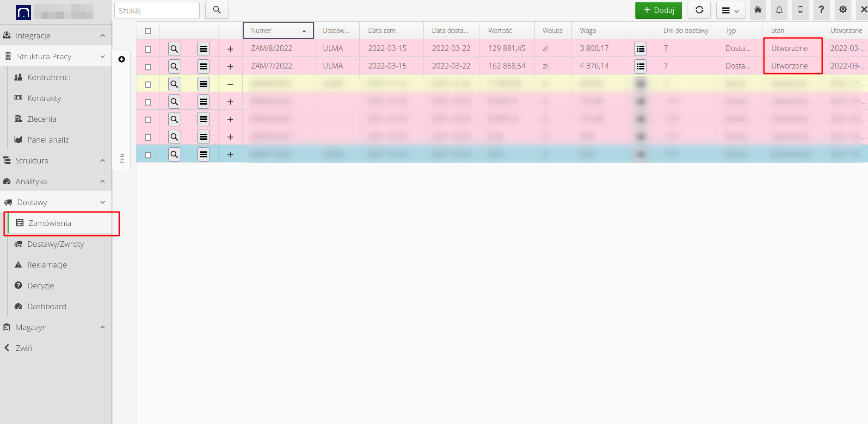Screen dimensions: 868x424
Task: Expand the ZAM/8/2022 row with the plus
Action: 230,48
